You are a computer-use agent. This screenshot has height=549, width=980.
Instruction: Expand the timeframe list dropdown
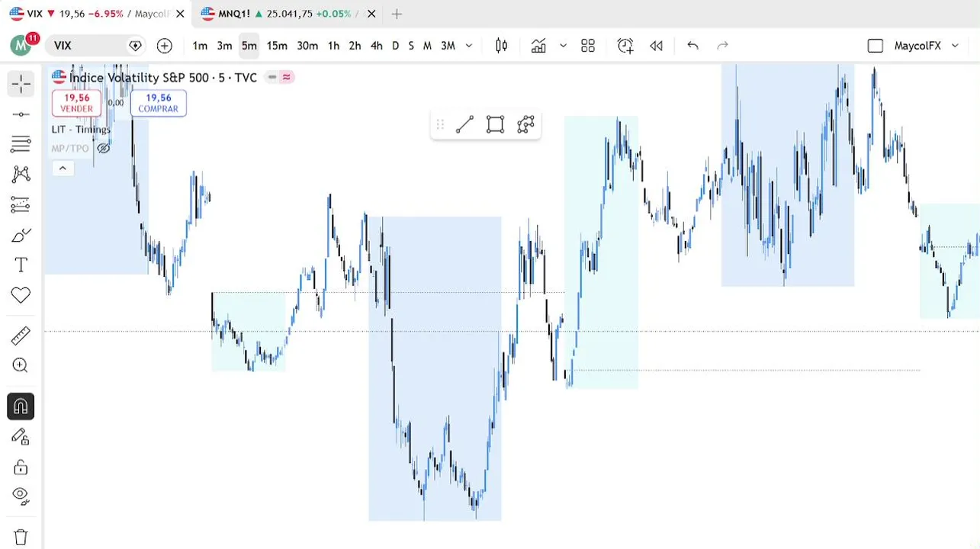pyautogui.click(x=469, y=46)
